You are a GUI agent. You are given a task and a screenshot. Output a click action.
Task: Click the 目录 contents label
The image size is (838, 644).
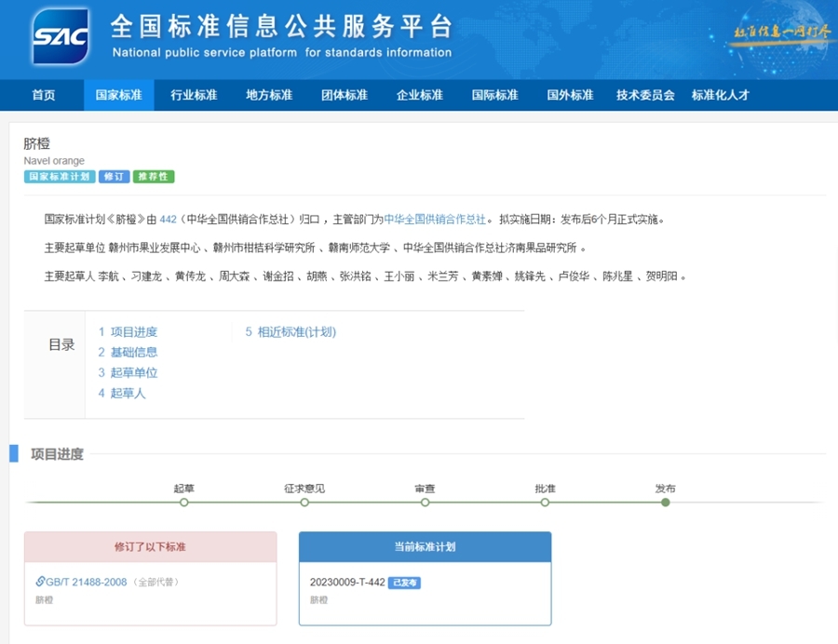click(x=61, y=345)
